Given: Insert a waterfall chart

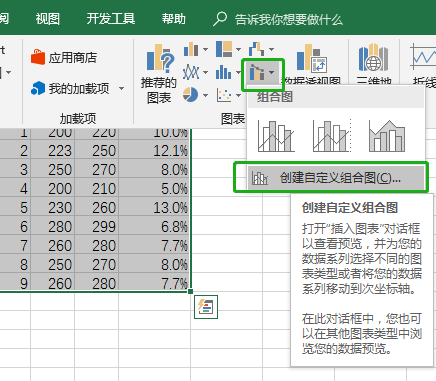Looking at the screenshot, I should tap(257, 49).
